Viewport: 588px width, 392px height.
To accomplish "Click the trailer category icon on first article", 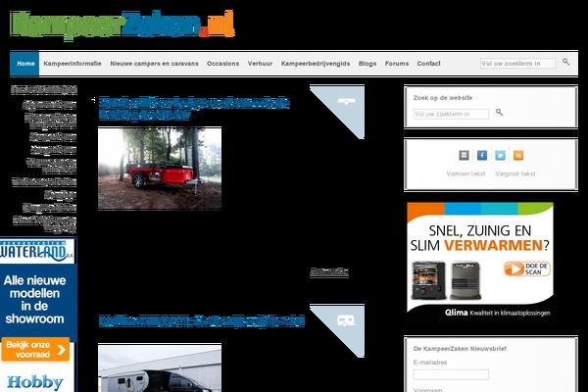I will [x=345, y=101].
